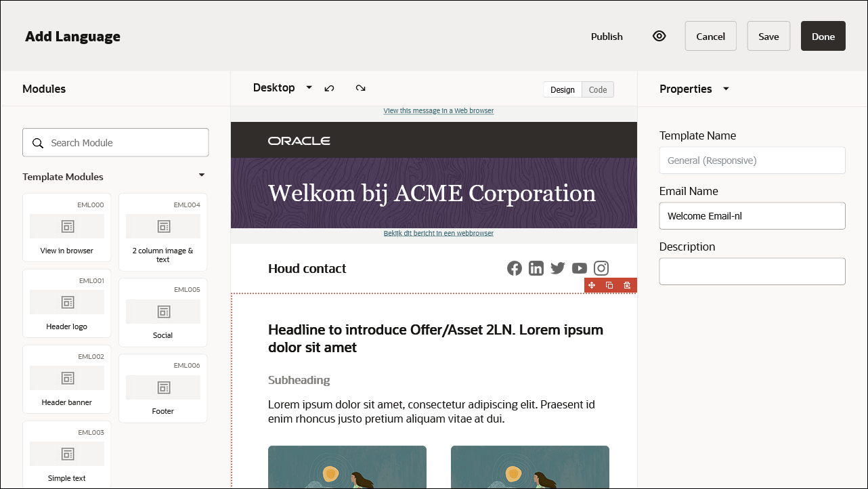The image size is (868, 489).
Task: Click the Save button
Action: (768, 36)
